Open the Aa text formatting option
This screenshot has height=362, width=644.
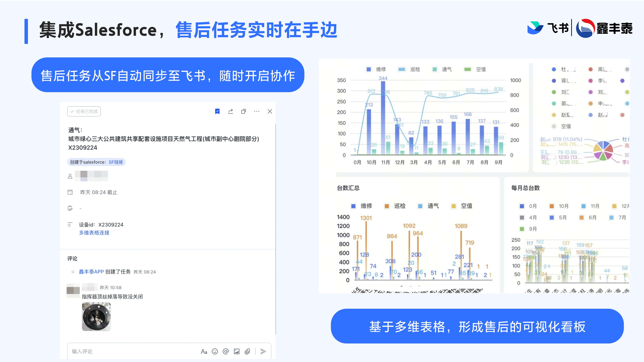tap(204, 352)
